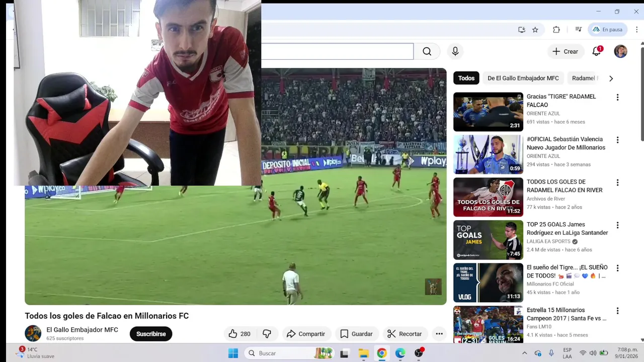
Task: Open Chrome extensions puzzle icon
Action: tap(556, 30)
